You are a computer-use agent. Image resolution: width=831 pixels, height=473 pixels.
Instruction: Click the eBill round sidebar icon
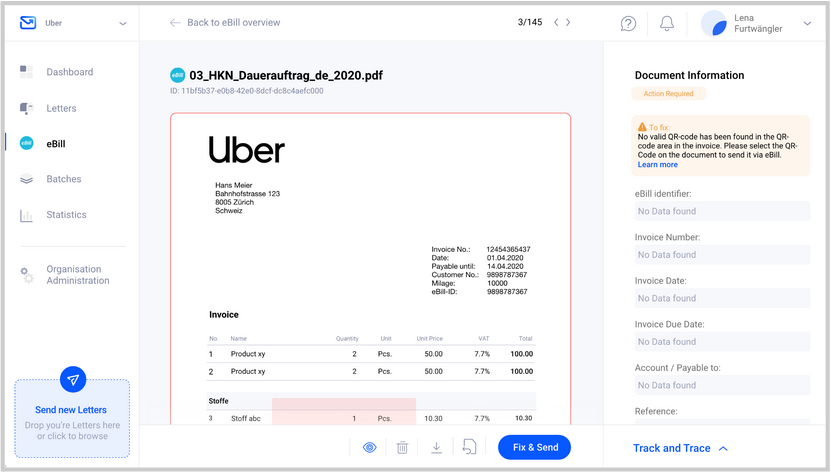26,143
